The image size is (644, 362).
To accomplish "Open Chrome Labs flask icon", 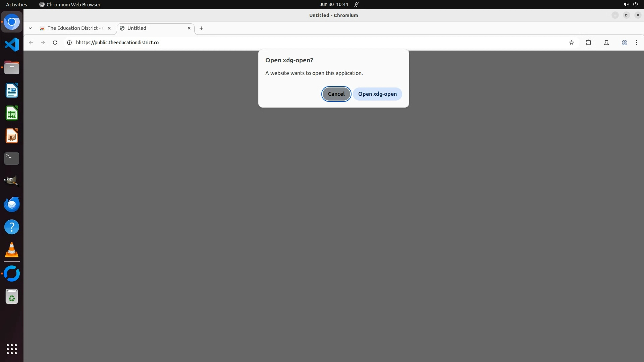I will tap(606, 43).
